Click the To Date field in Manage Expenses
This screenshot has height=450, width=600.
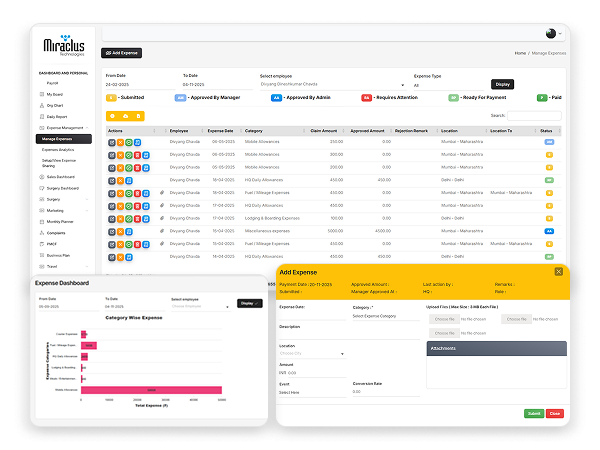coord(217,85)
